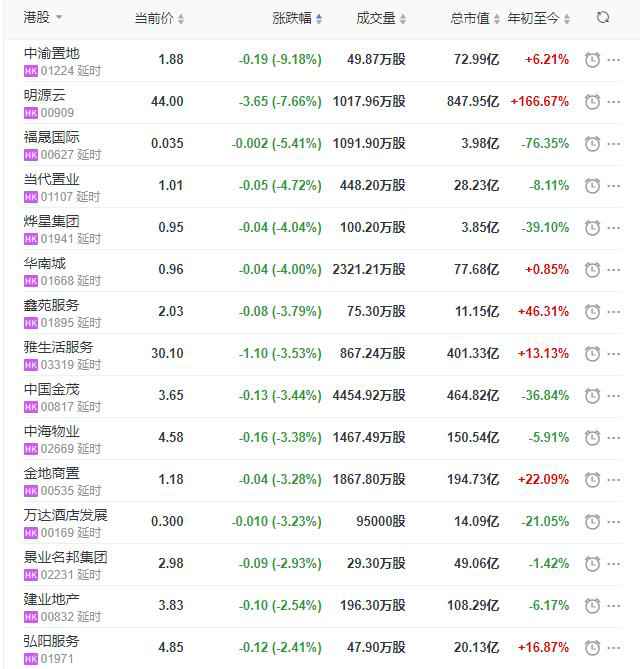The width and height of the screenshot is (640, 669).
Task: Open stock 金地商置 00535
Action: click(62, 482)
